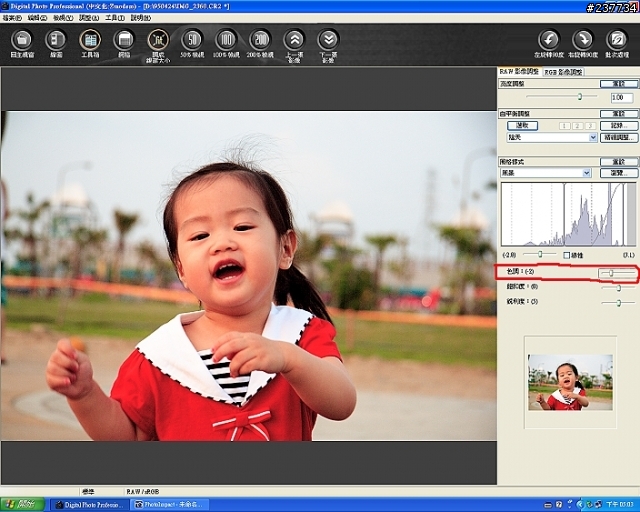This screenshot has height=512, width=640.
Task: Open the File (F) menu
Action: [12, 18]
